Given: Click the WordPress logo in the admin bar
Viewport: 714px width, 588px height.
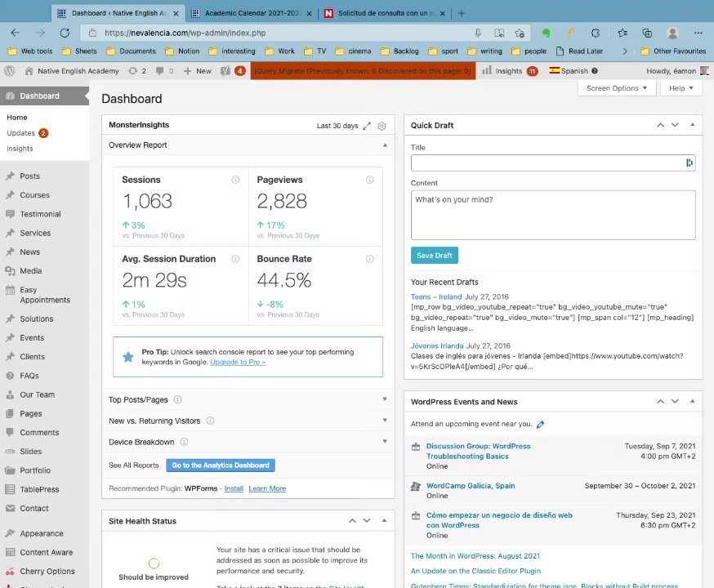Looking at the screenshot, I should coord(10,71).
